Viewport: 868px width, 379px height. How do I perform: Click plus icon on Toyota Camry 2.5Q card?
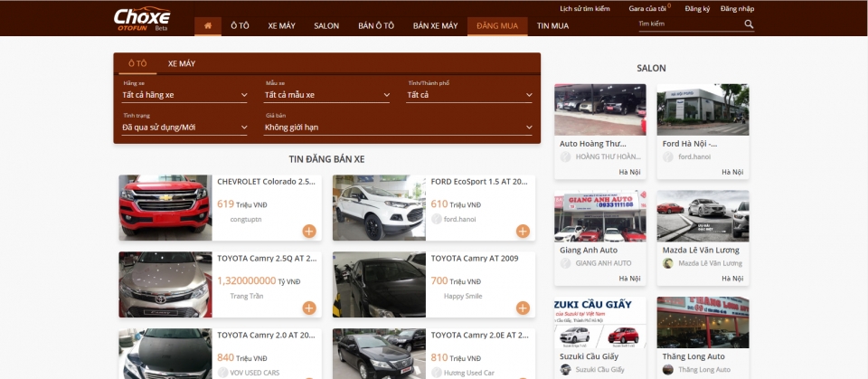click(309, 308)
